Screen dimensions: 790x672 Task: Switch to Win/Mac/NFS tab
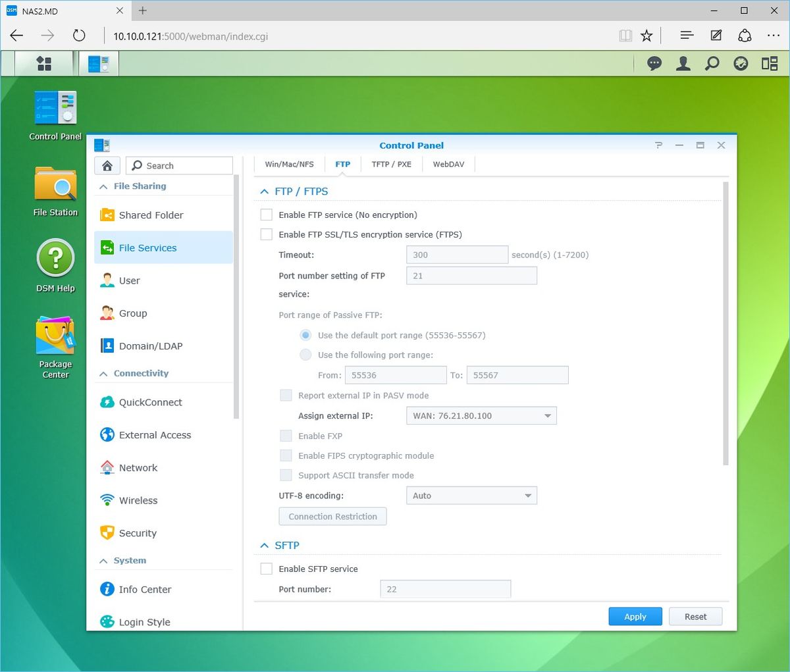tap(289, 164)
